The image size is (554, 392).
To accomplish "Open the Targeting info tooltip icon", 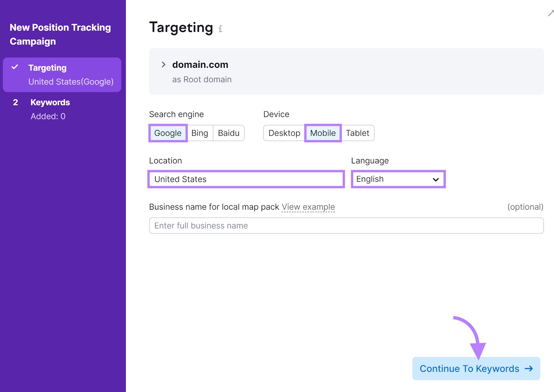I will [221, 28].
